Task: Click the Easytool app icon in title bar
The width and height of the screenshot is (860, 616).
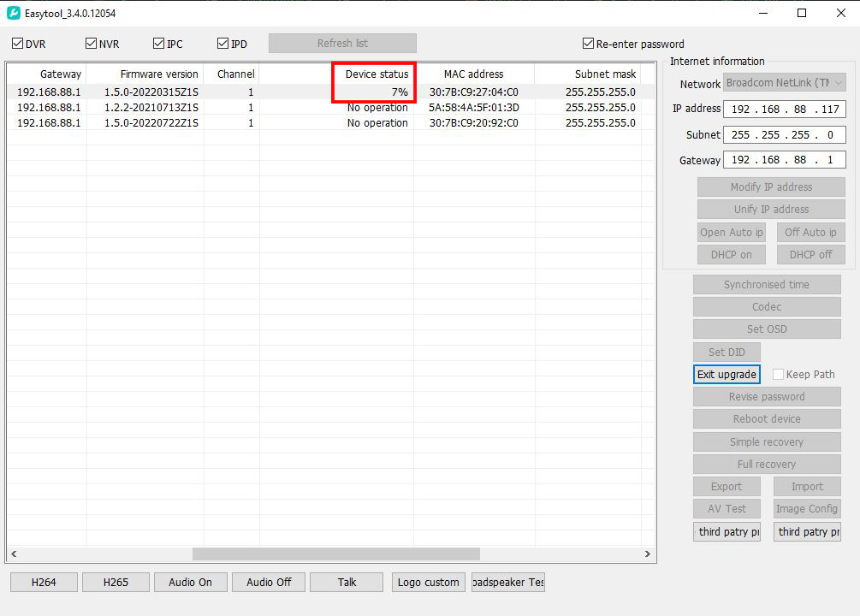Action: click(14, 13)
